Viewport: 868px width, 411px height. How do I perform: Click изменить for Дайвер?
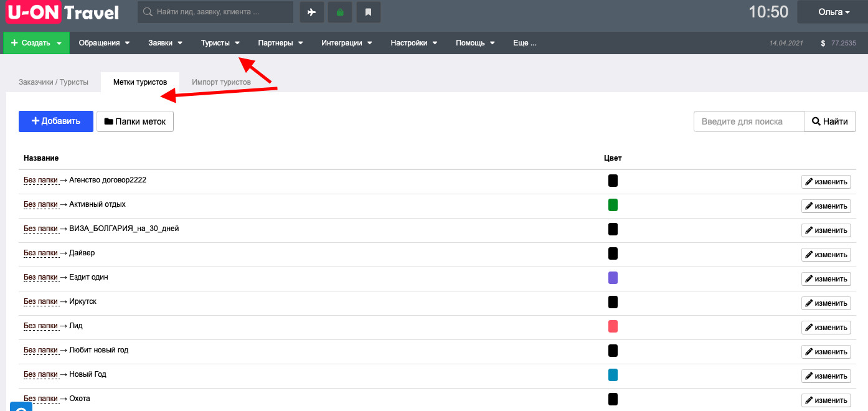[826, 255]
